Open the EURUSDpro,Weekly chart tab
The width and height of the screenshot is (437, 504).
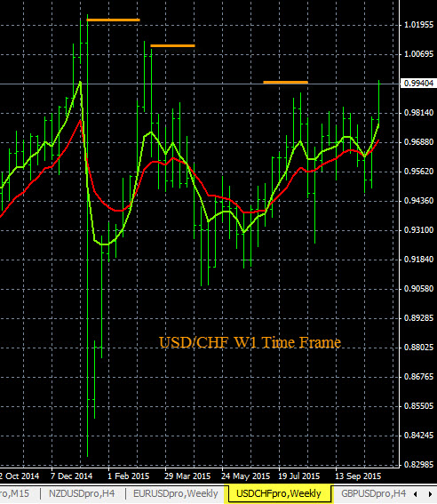click(x=175, y=493)
